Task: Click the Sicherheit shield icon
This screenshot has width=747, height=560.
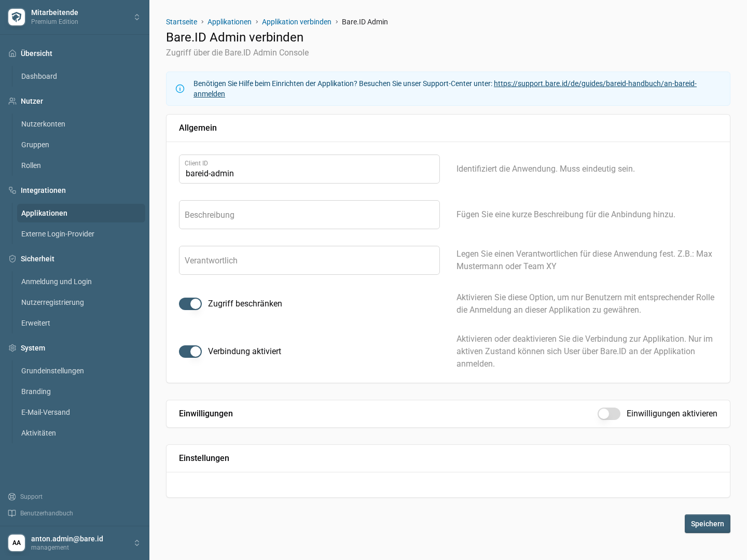Action: click(12, 259)
